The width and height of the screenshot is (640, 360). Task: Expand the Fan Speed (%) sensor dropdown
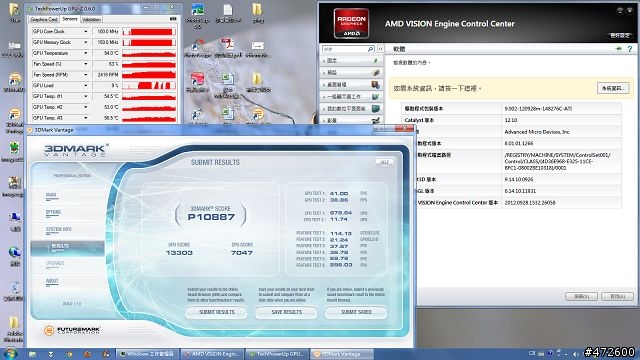[86, 64]
